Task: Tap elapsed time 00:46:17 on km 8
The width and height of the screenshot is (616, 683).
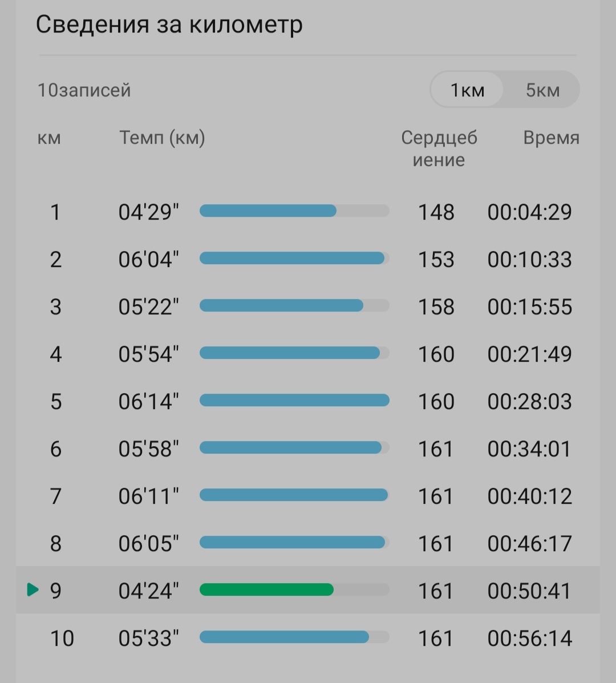Action: pos(529,544)
